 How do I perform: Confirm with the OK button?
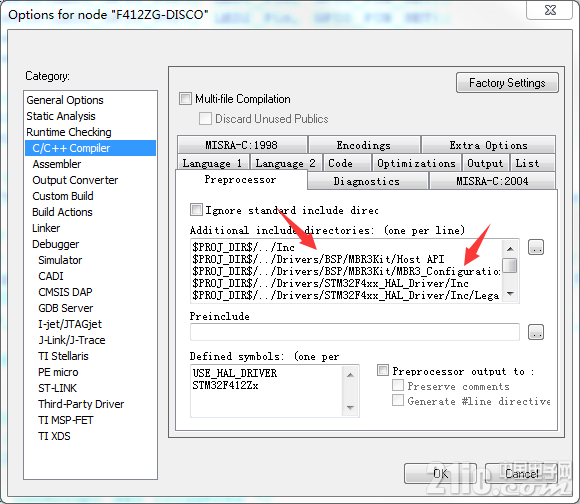[440, 473]
